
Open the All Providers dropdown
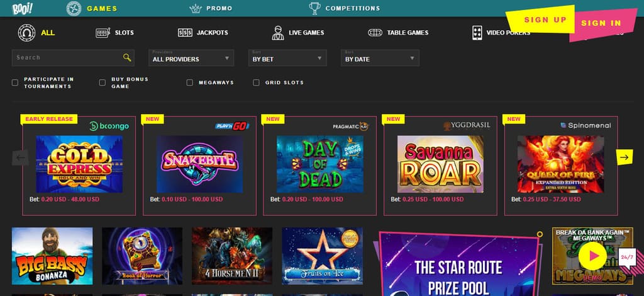coord(191,58)
